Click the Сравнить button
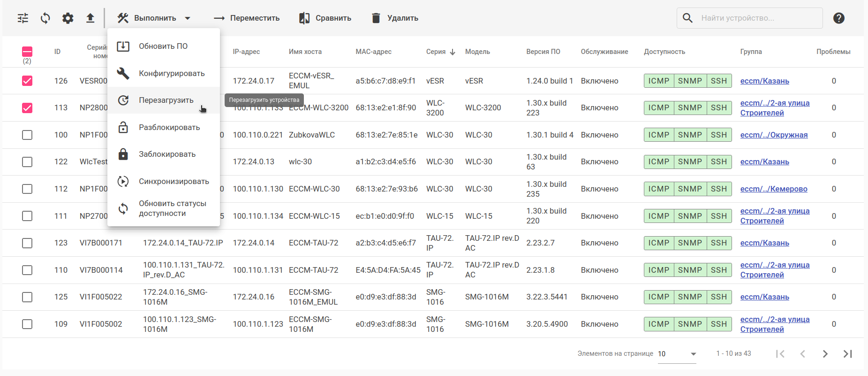 (x=325, y=18)
